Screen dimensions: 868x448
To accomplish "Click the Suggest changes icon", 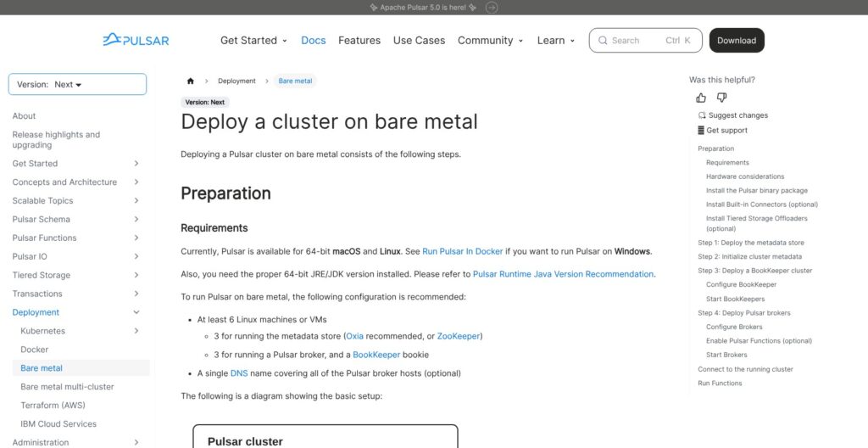I will 702,115.
